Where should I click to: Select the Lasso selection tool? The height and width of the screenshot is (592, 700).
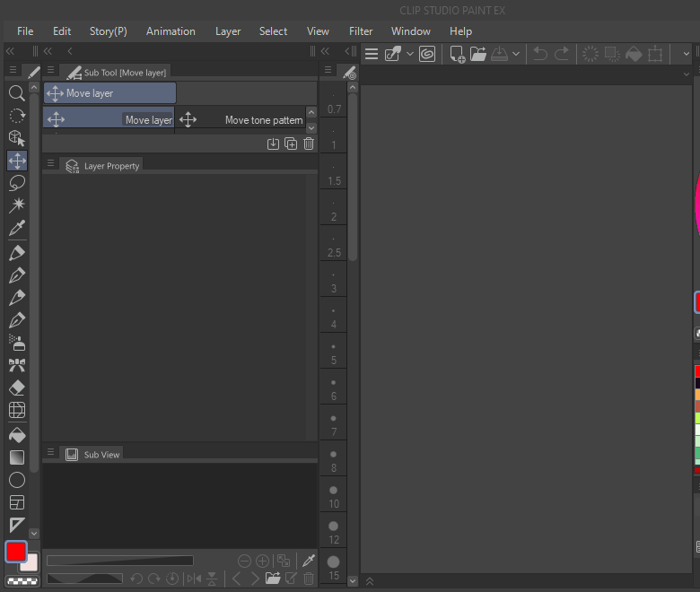(16, 183)
